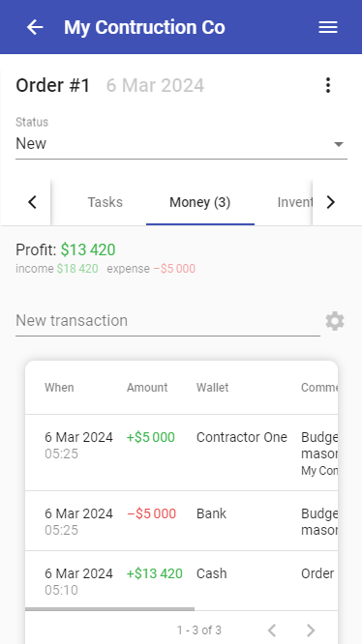Sort table by the When column header
The height and width of the screenshot is (644, 362).
59,388
